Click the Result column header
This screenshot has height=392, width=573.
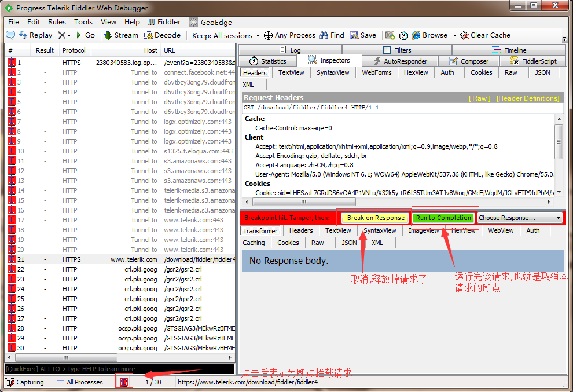coord(45,50)
